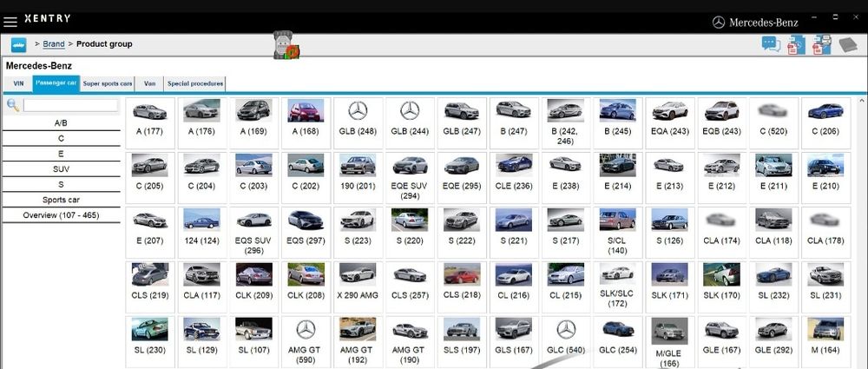The height and width of the screenshot is (369, 868).
Task: Click the Mercedes-Benz star logo in header
Action: tap(719, 23)
